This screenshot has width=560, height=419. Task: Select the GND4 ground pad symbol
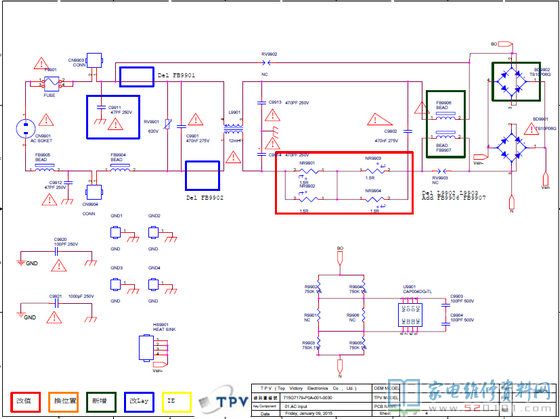click(153, 285)
